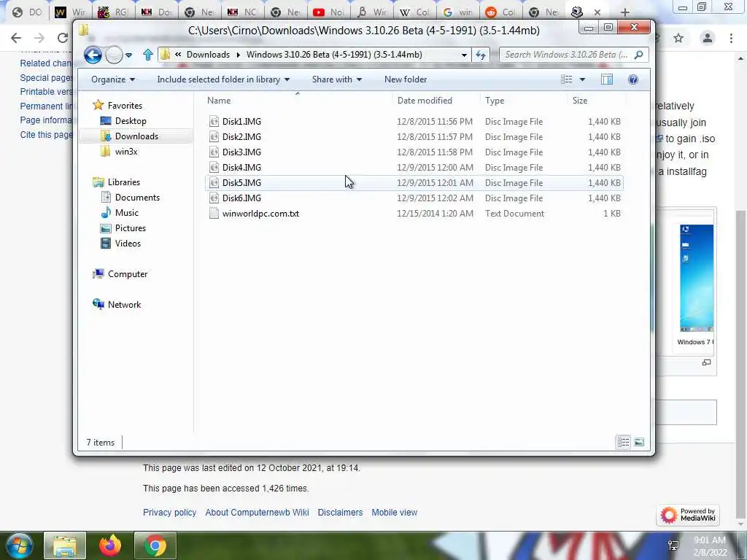Open Chrome from the taskbar
Image resolution: width=747 pixels, height=560 pixels.
tap(155, 545)
